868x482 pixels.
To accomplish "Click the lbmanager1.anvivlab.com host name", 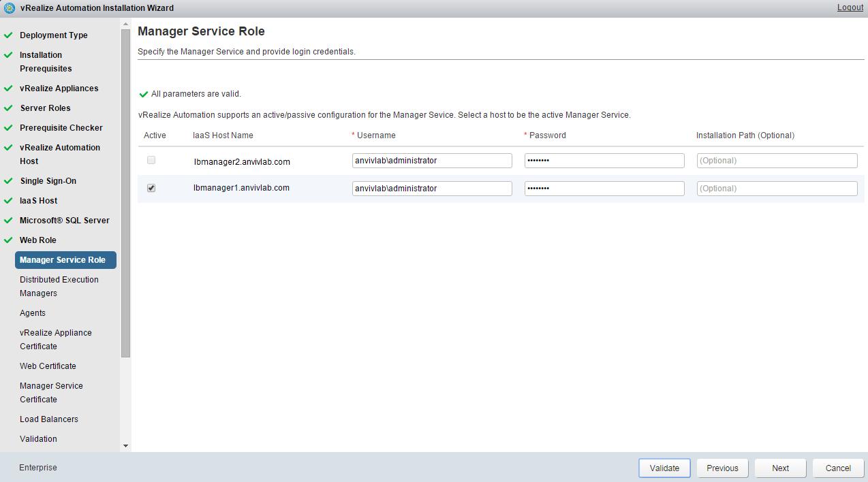I will pyautogui.click(x=241, y=188).
